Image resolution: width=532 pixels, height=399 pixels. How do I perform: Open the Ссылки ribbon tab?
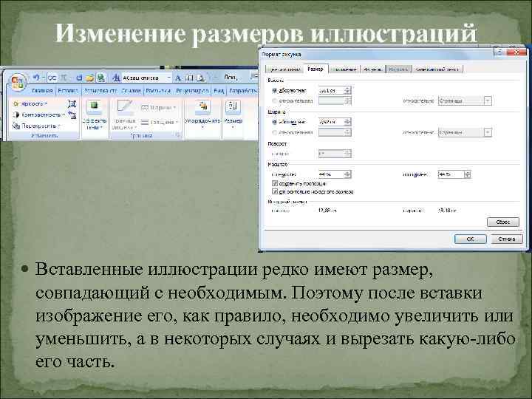pos(132,91)
